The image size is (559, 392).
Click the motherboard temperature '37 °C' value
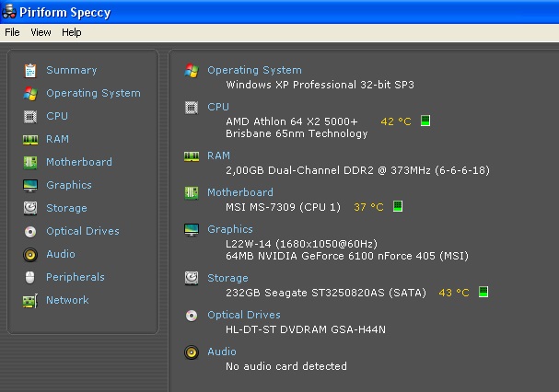(368, 207)
